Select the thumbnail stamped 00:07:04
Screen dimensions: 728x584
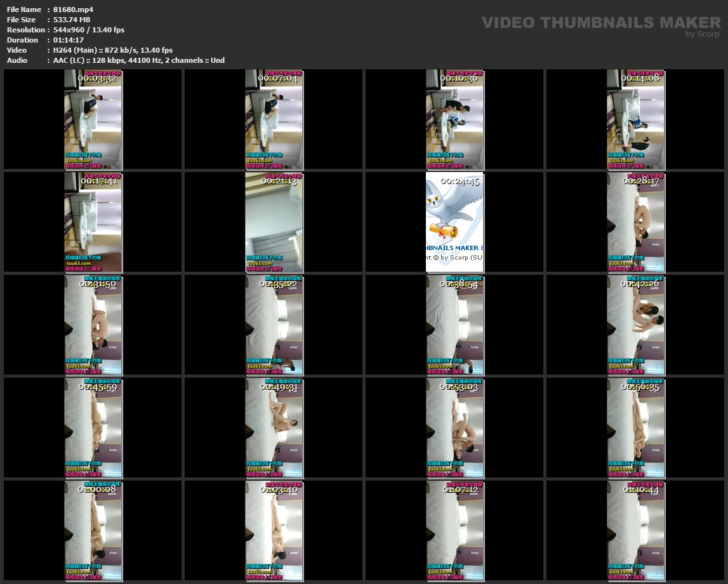point(274,119)
